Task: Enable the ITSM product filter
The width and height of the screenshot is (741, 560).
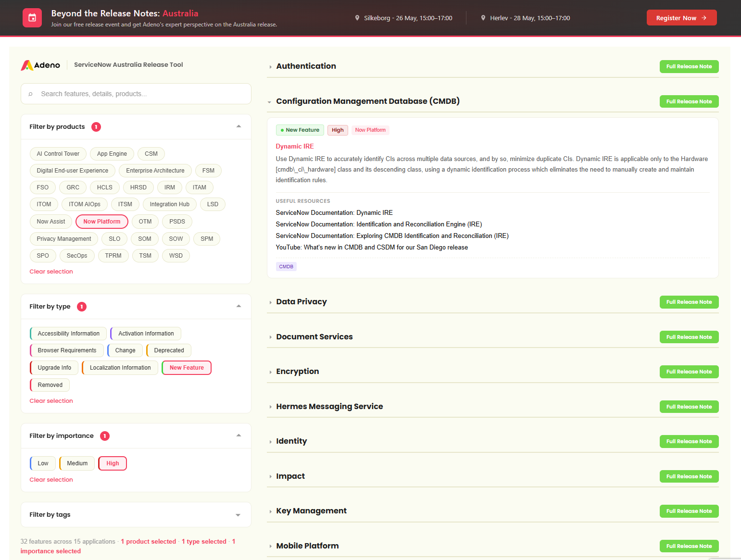Action: click(x=125, y=204)
